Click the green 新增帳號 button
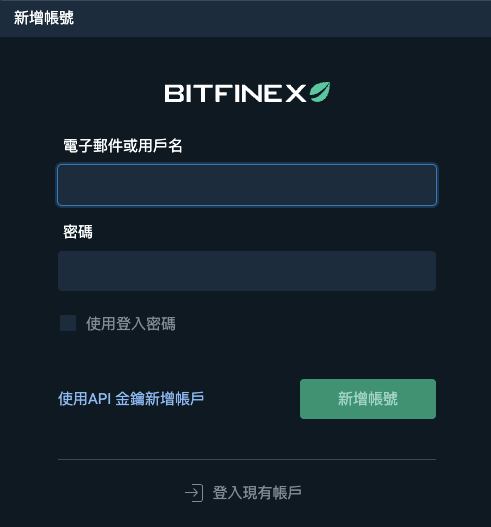The width and height of the screenshot is (491, 527). point(368,399)
